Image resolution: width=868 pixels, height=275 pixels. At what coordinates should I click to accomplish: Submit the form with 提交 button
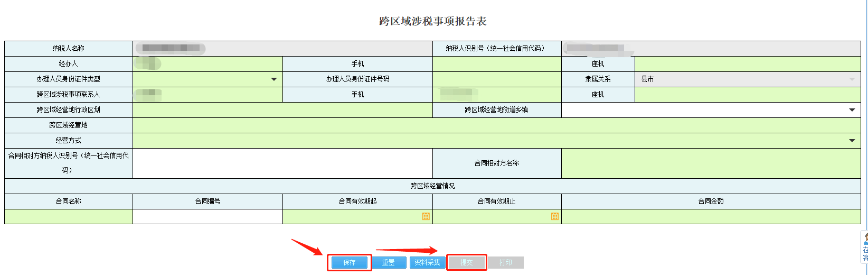pos(466,262)
